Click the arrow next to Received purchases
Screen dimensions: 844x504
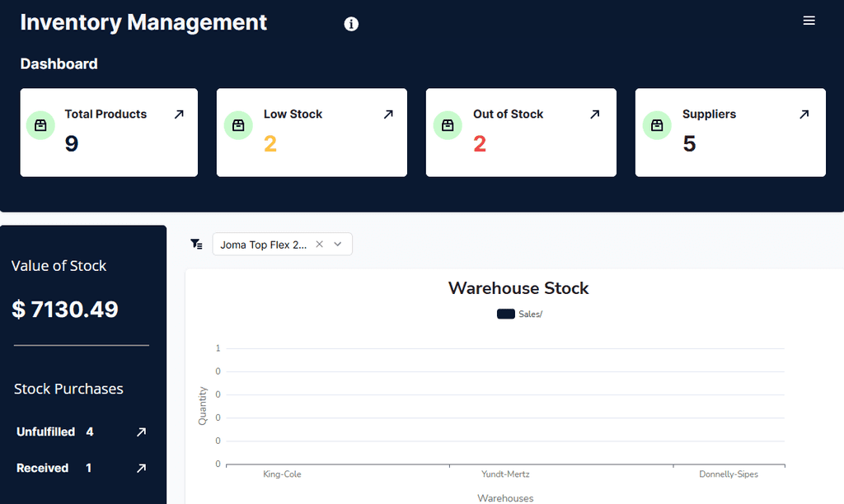140,468
